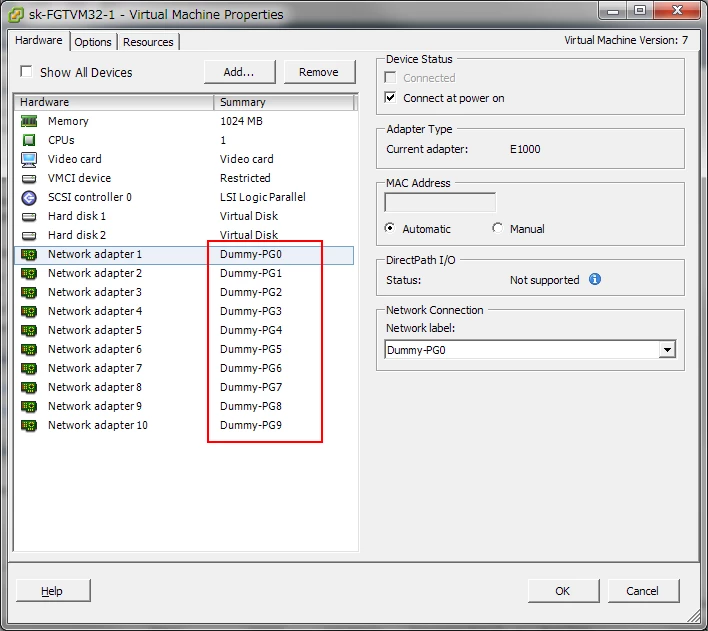Click the DirectPath I/O info icon
708x631 pixels.
click(595, 280)
